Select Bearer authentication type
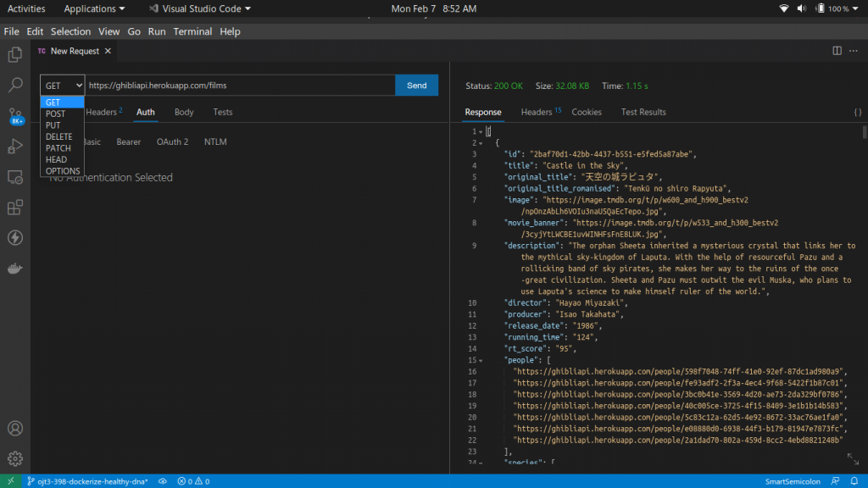This screenshot has height=488, width=868. 129,141
